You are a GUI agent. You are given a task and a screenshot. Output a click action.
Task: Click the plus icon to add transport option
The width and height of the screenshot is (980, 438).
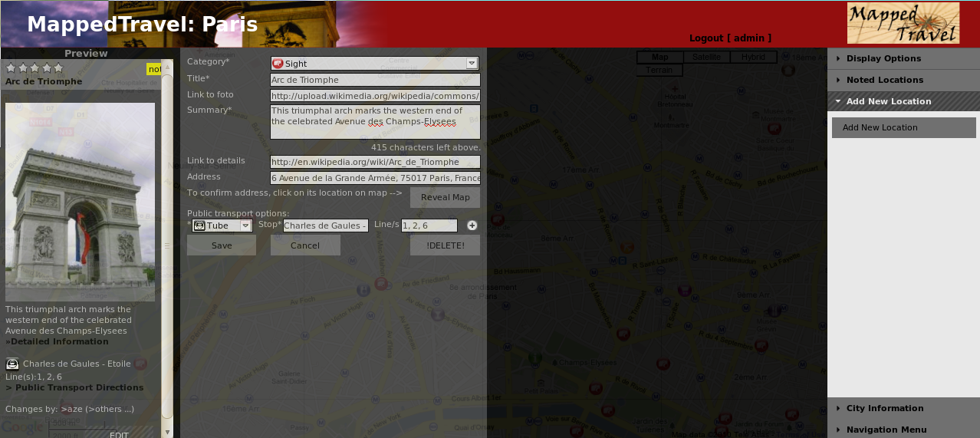(x=472, y=226)
